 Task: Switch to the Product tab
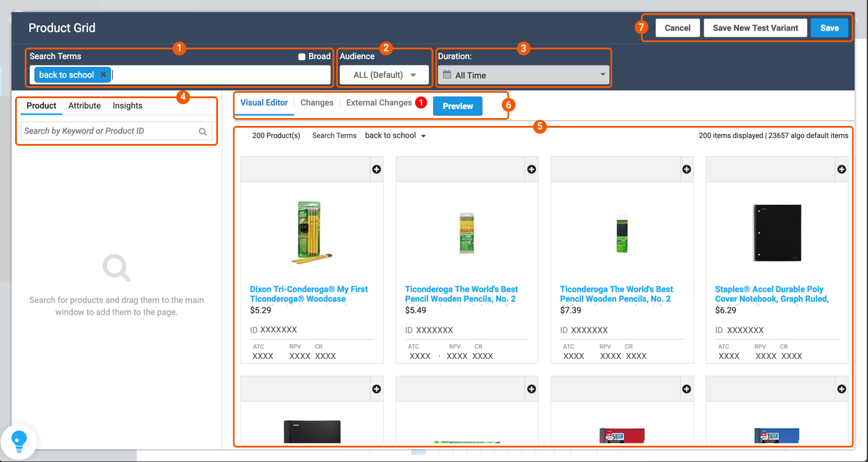42,105
